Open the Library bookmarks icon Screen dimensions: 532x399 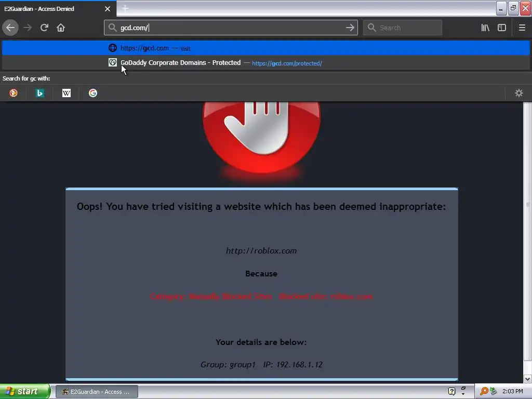click(x=485, y=28)
